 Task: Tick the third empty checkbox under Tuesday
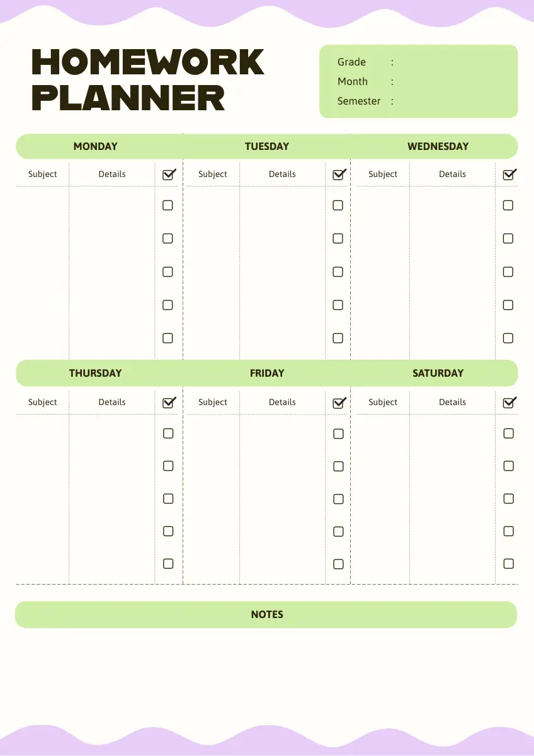338,272
